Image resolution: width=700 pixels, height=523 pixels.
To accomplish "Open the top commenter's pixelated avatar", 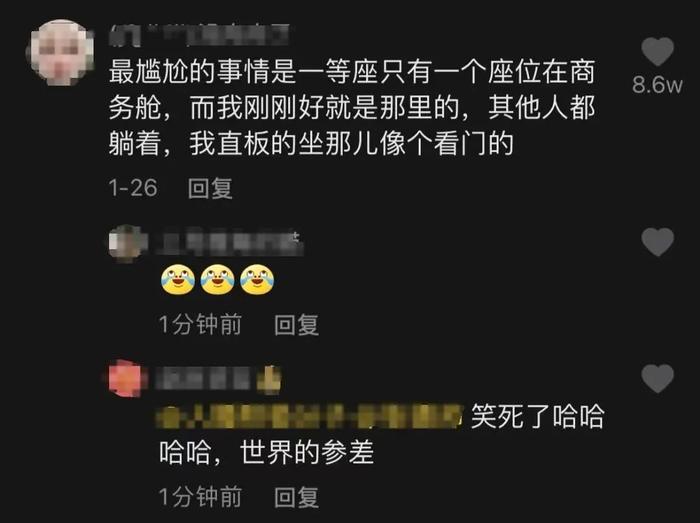I will 61,52.
